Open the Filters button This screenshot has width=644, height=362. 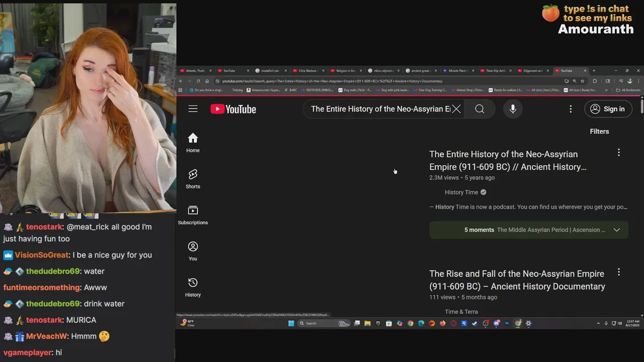[599, 131]
